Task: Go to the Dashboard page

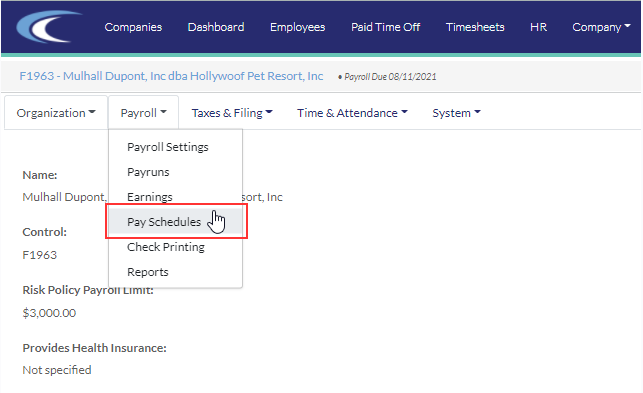Action: (216, 27)
